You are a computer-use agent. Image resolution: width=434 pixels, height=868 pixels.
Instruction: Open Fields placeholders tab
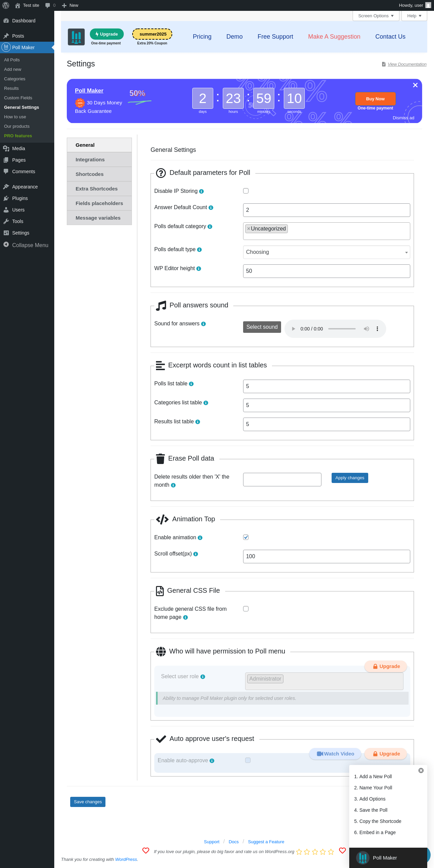[99, 203]
